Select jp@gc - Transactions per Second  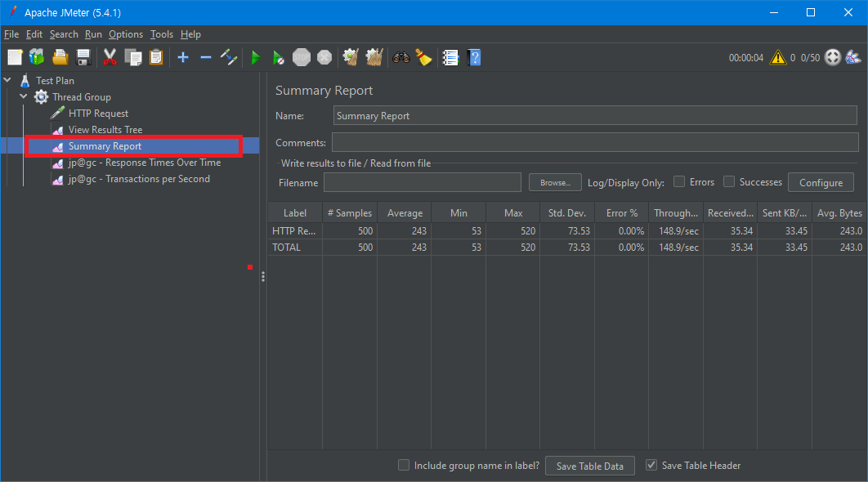coord(139,179)
